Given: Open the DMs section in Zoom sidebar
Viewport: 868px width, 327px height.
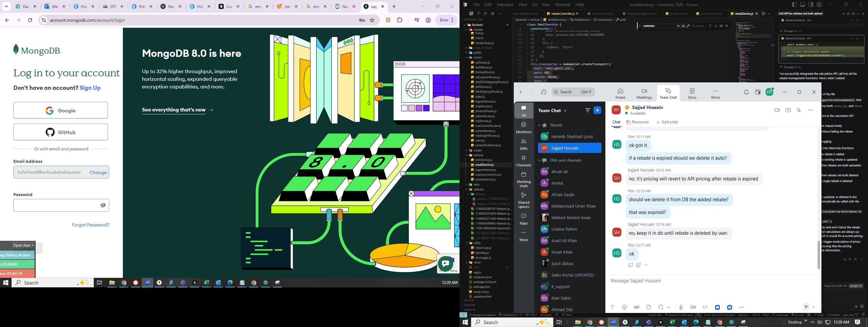Looking at the screenshot, I should coord(524,144).
